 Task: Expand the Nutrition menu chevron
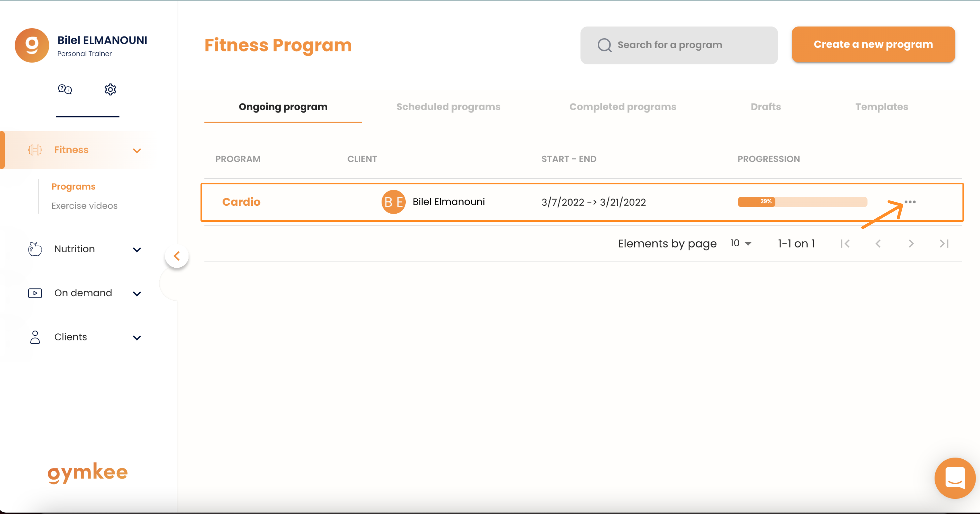[137, 250]
